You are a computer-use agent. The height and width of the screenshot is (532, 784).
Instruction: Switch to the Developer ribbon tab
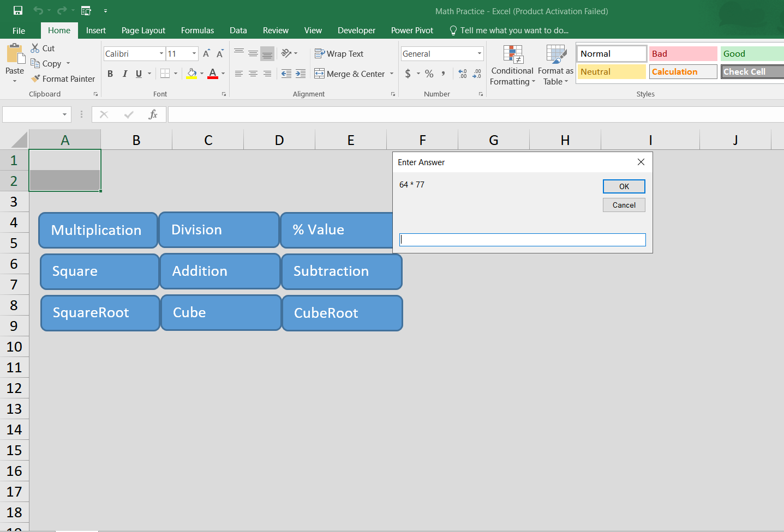coord(356,31)
